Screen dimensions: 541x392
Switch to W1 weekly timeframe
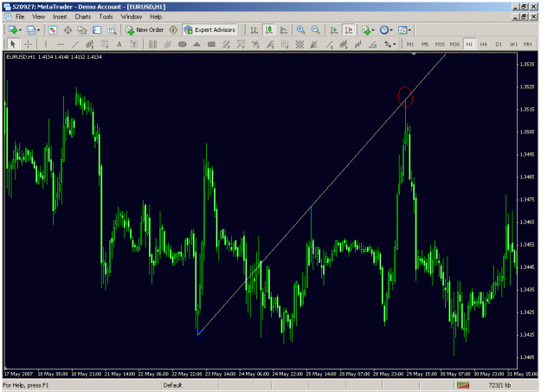point(513,44)
